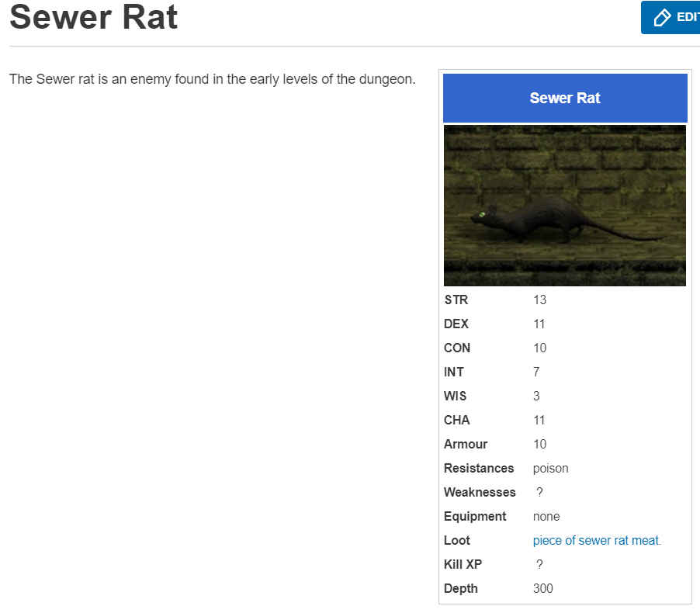
Task: Select the Sewer Rat page title
Action: click(94, 17)
